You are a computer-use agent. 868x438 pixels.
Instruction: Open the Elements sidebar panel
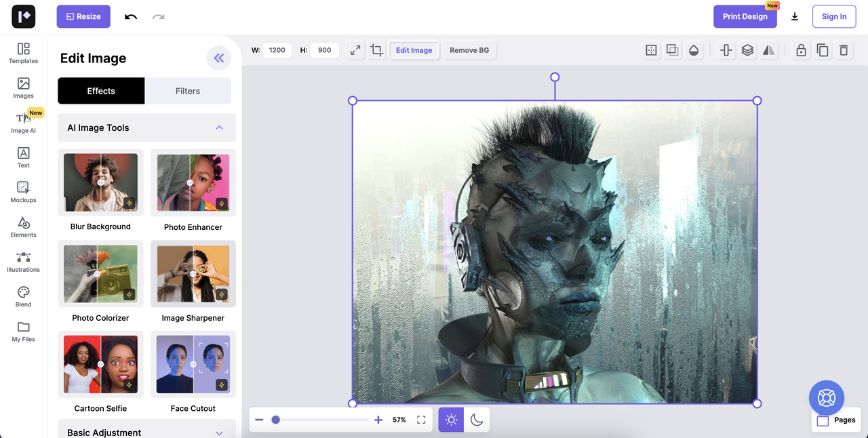[x=23, y=226]
